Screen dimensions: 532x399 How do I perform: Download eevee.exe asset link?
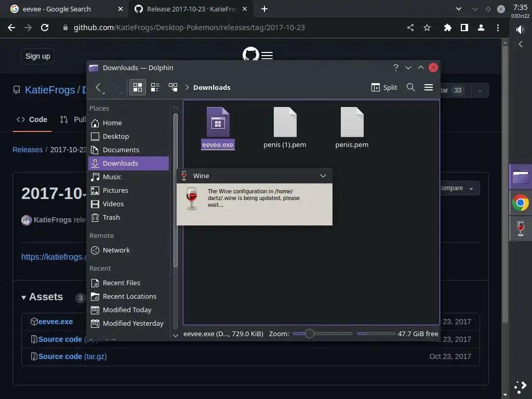coord(55,322)
